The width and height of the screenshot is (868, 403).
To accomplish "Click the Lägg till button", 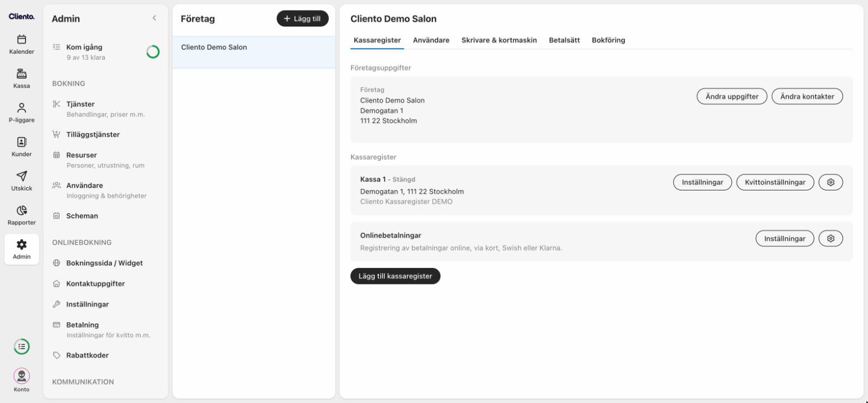I will pos(302,19).
